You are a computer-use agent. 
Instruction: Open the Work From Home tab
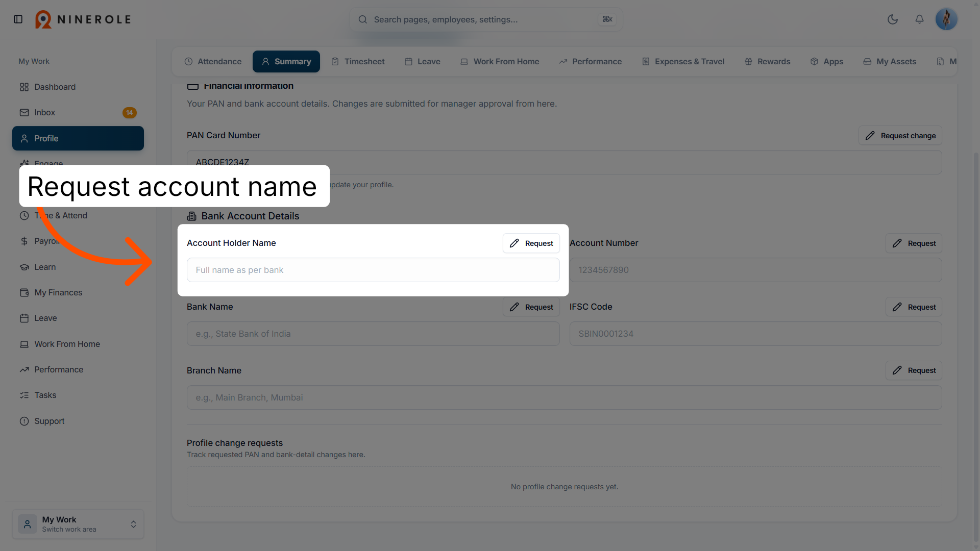(x=500, y=61)
